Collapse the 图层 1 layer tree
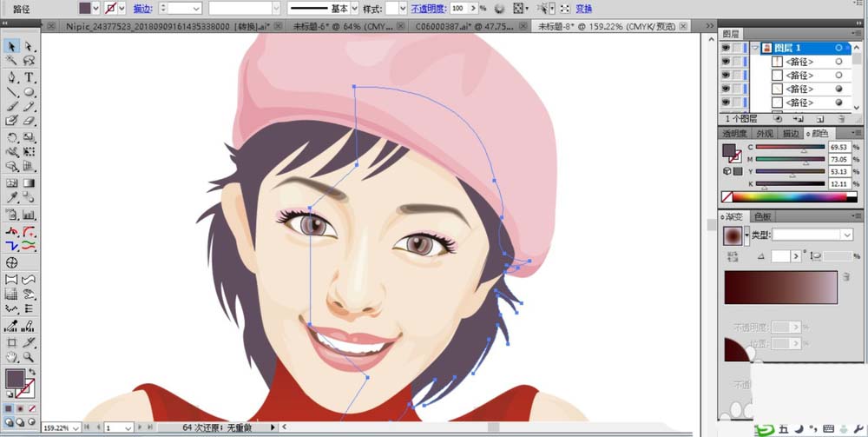Viewport: 868px width, 437px height. click(755, 48)
